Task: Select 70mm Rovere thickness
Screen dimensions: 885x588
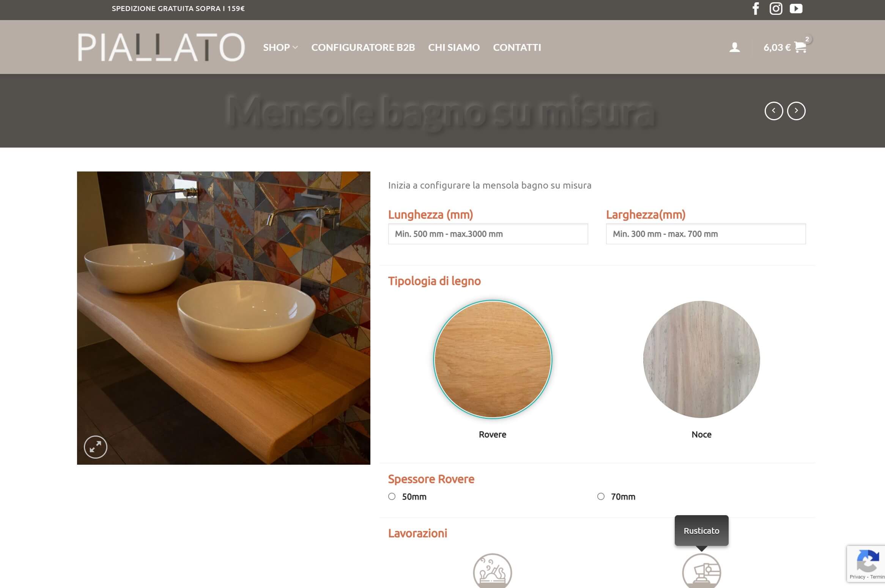Action: [601, 497]
